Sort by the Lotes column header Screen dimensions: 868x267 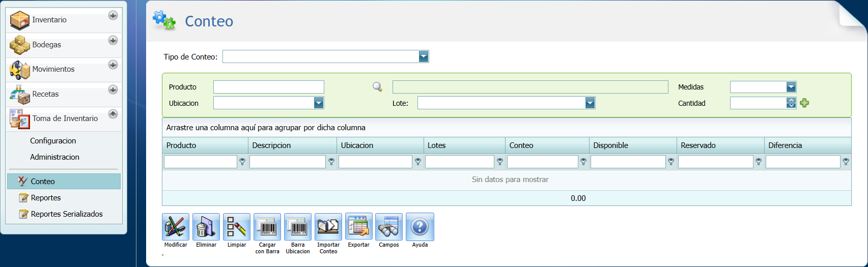tap(465, 145)
